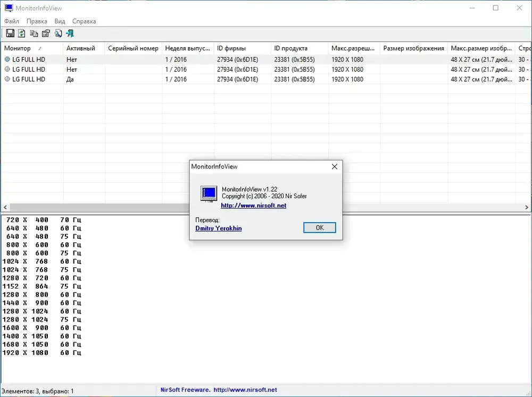Click 1152 X 864 75 Гц line
This screenshot has width=532, height=397.
[x=41, y=286]
